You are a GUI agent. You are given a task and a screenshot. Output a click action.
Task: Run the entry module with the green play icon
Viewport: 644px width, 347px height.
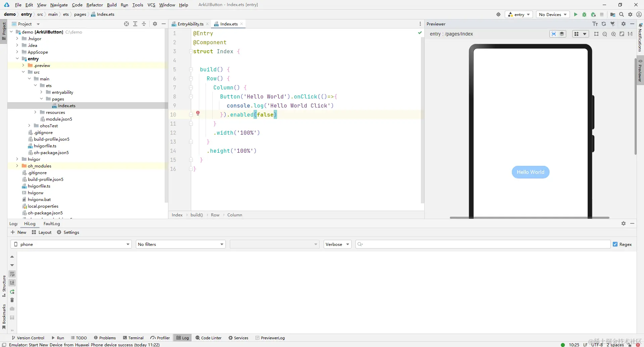point(576,14)
